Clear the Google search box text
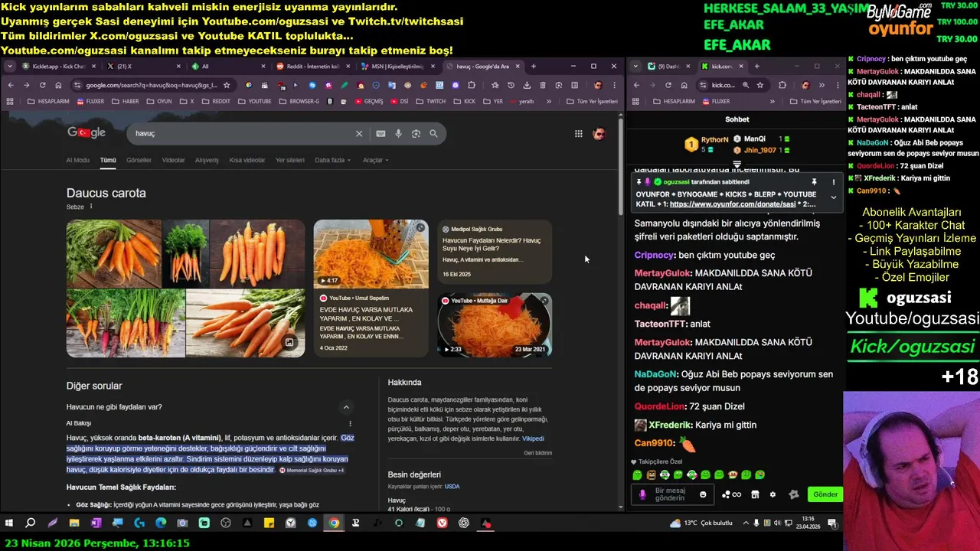This screenshot has width=980, height=551. [358, 133]
